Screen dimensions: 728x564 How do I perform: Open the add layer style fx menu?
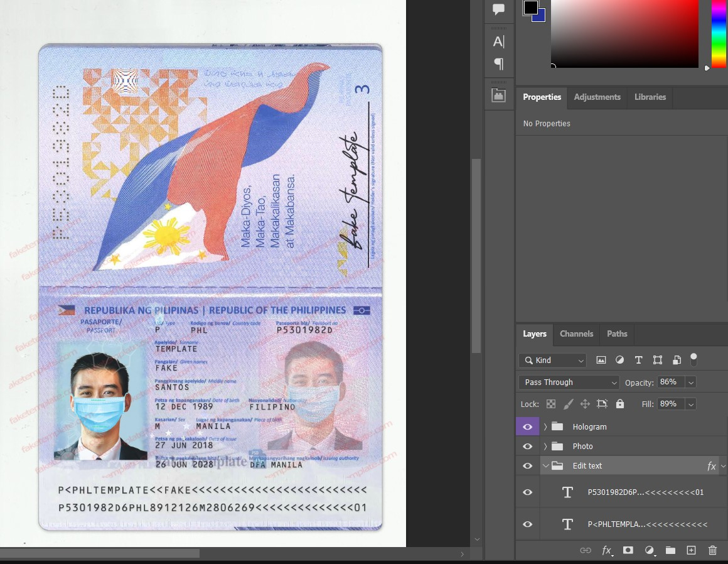(x=606, y=550)
